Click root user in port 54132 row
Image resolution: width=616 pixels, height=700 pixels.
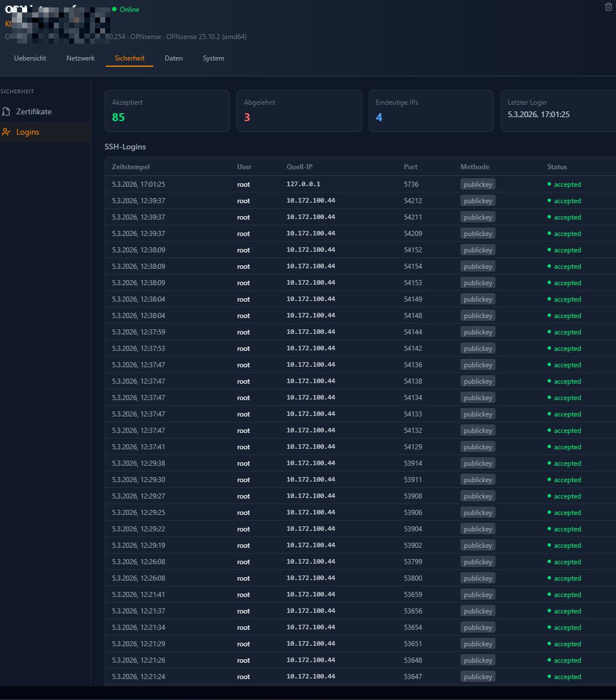243,431
